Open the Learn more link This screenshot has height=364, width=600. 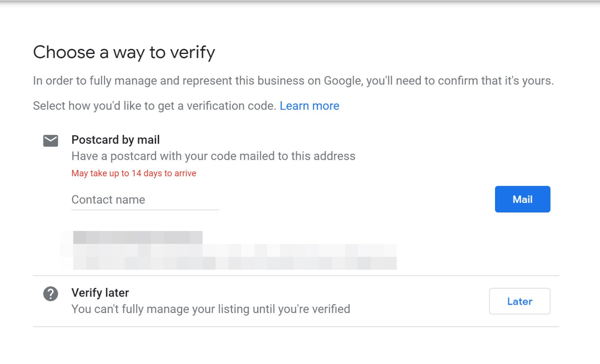point(309,106)
